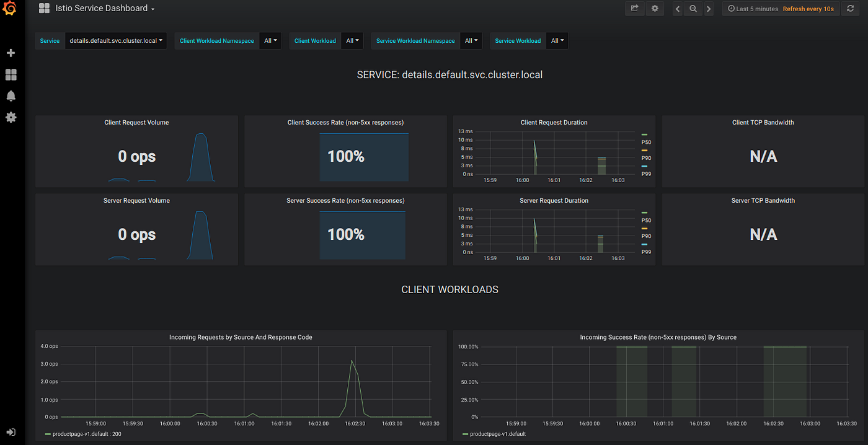Zoom out time range with magnifier icon
Image resolution: width=868 pixels, height=445 pixels.
pos(693,9)
